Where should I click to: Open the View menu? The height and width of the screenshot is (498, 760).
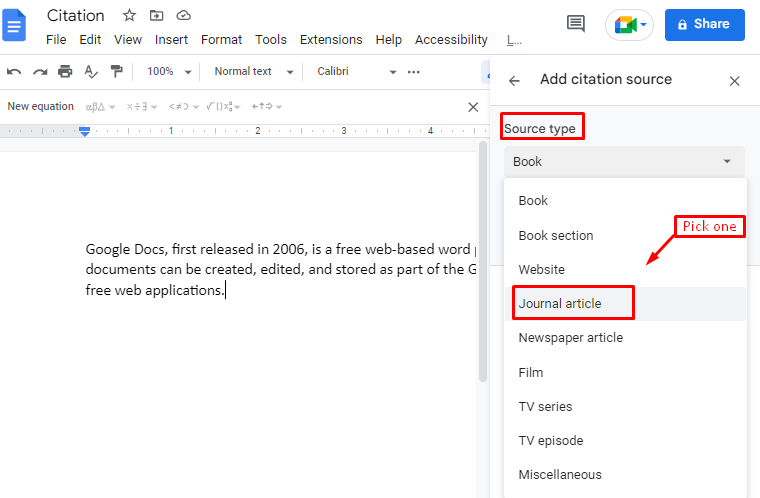[x=128, y=40]
